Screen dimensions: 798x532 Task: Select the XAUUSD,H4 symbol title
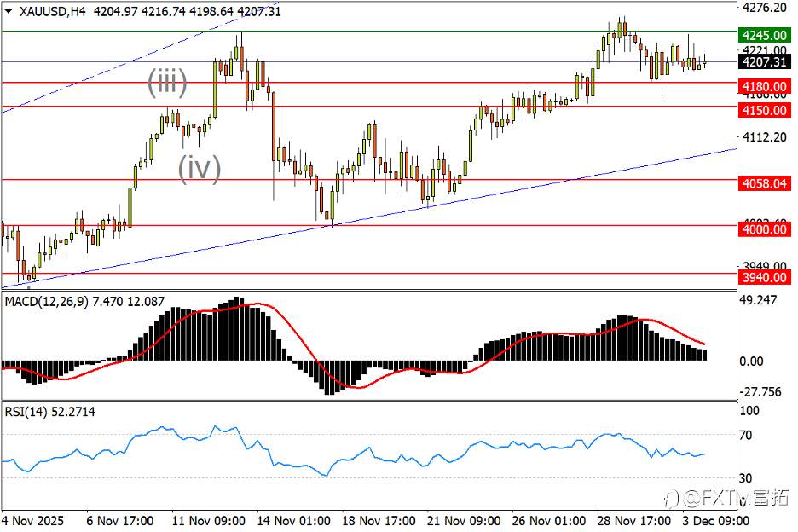tap(52, 11)
